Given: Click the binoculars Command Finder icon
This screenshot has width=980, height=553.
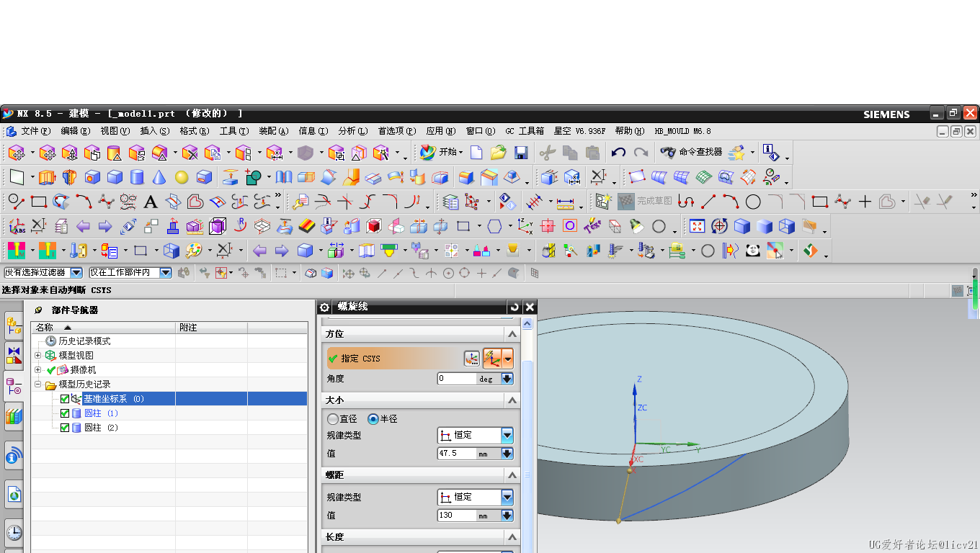Looking at the screenshot, I should tap(668, 153).
